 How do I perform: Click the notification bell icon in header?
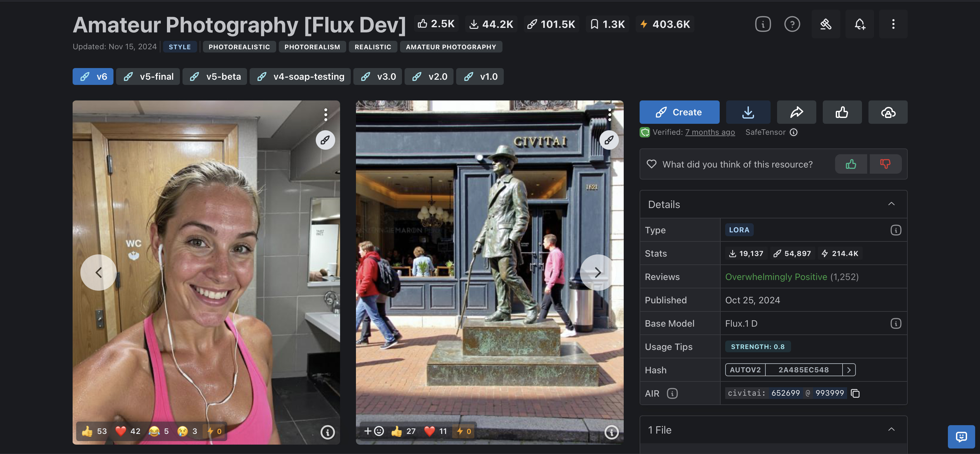(x=859, y=24)
